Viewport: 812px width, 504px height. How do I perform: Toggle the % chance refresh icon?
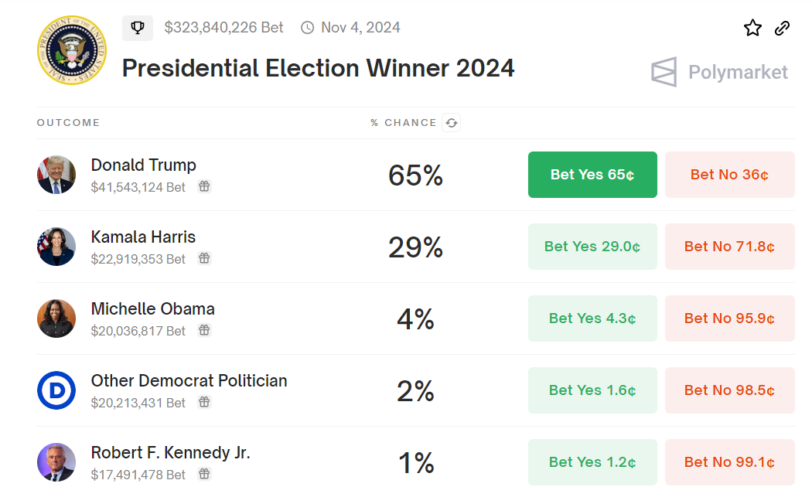(451, 123)
